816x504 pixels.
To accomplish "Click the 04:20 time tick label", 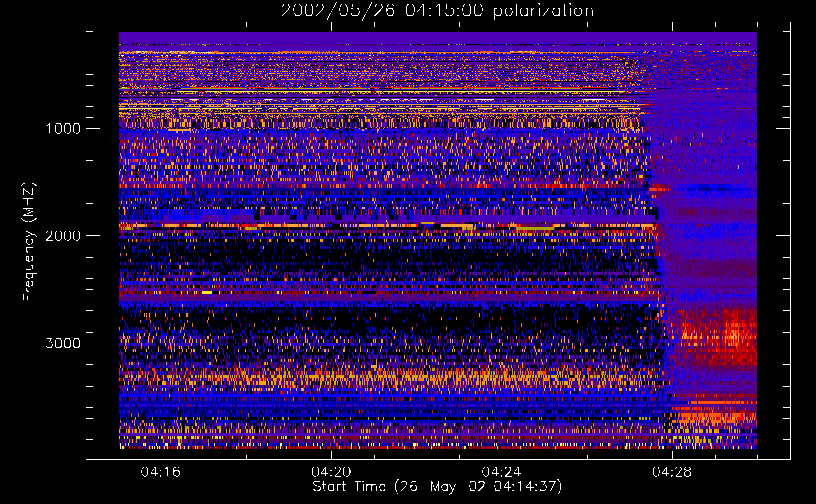I will coord(331,472).
